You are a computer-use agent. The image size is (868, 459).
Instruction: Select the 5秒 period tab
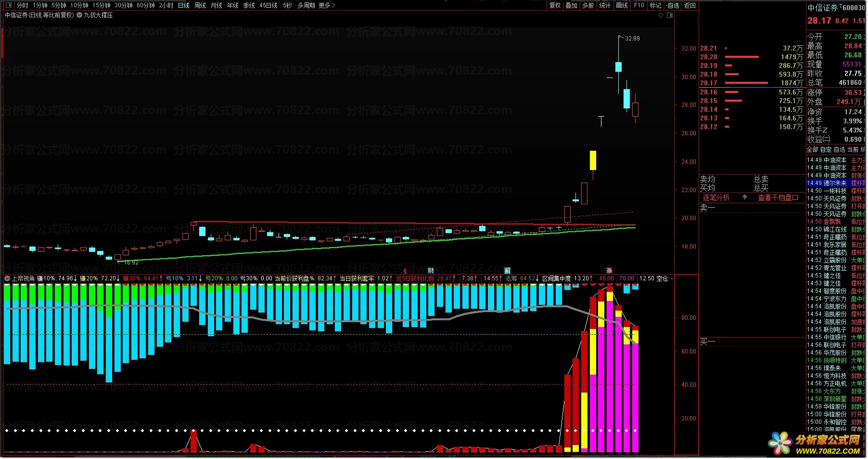[287, 5]
